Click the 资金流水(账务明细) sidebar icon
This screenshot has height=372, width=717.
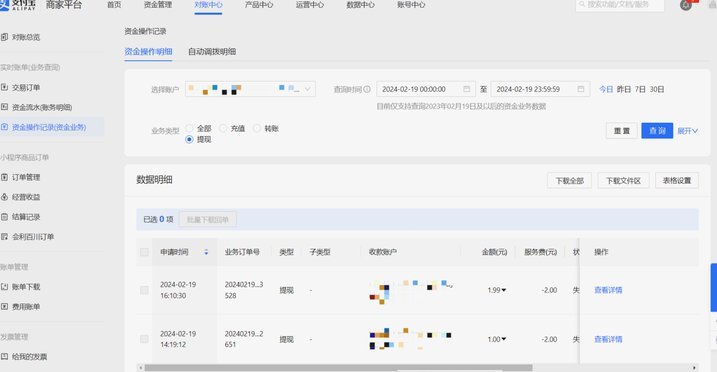5,107
